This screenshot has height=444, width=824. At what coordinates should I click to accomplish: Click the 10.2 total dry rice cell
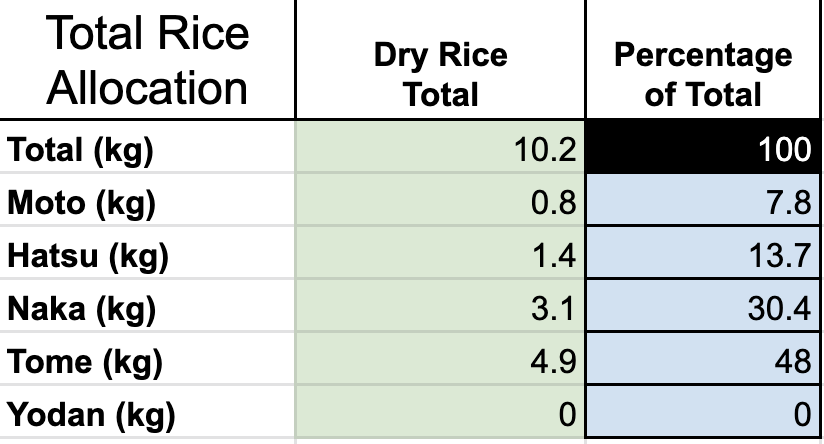click(440, 150)
